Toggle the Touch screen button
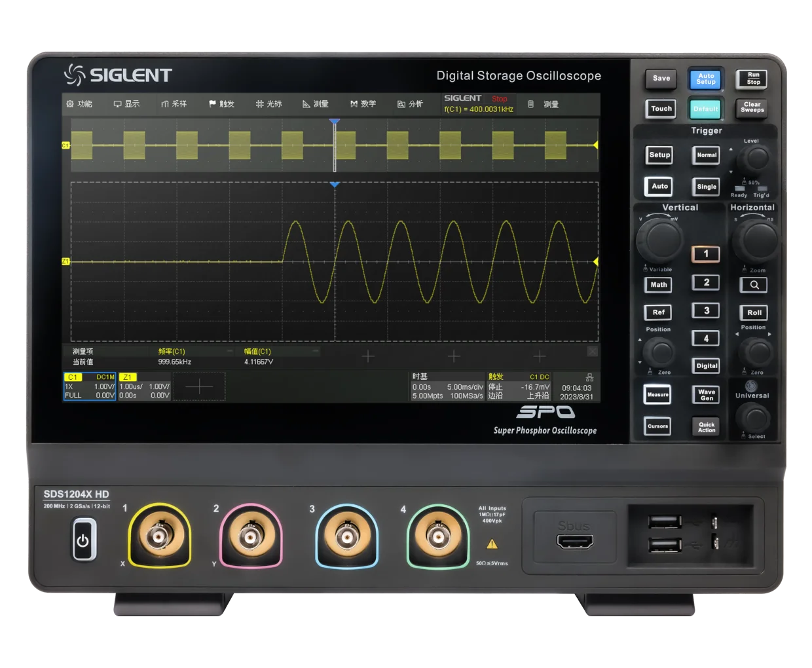 (661, 109)
